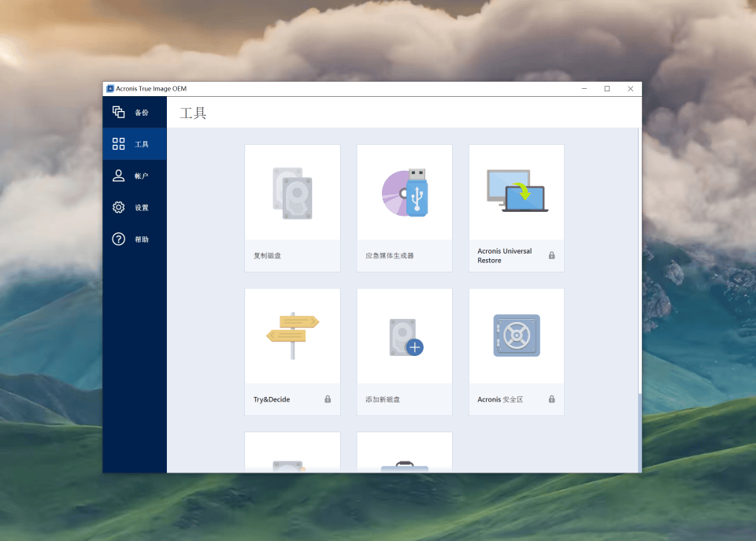The width and height of the screenshot is (756, 541).
Task: Open the 帮助 menu label
Action: click(142, 239)
